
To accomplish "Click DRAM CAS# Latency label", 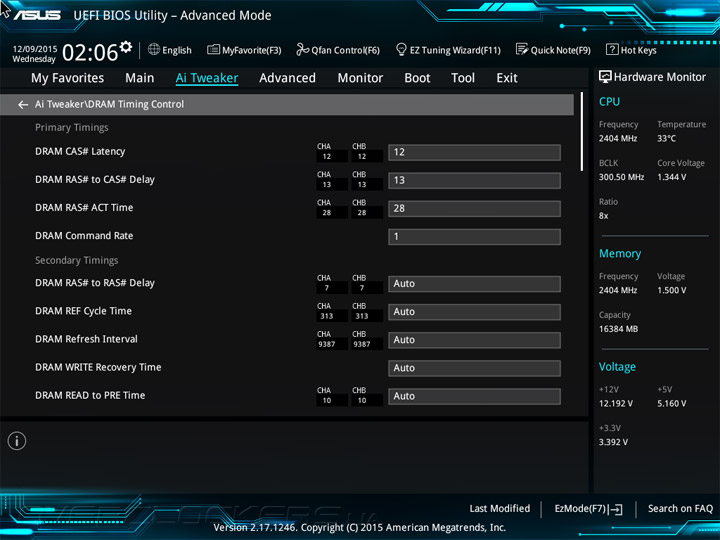I will click(80, 152).
